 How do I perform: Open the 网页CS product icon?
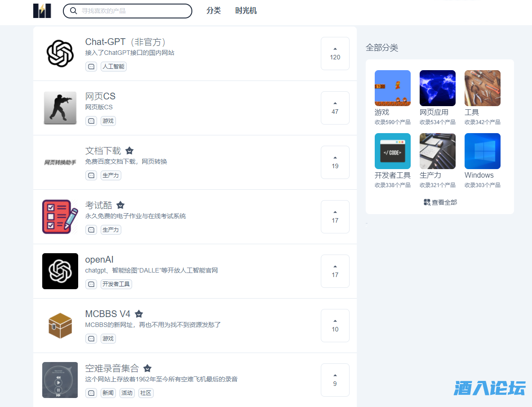click(x=60, y=108)
